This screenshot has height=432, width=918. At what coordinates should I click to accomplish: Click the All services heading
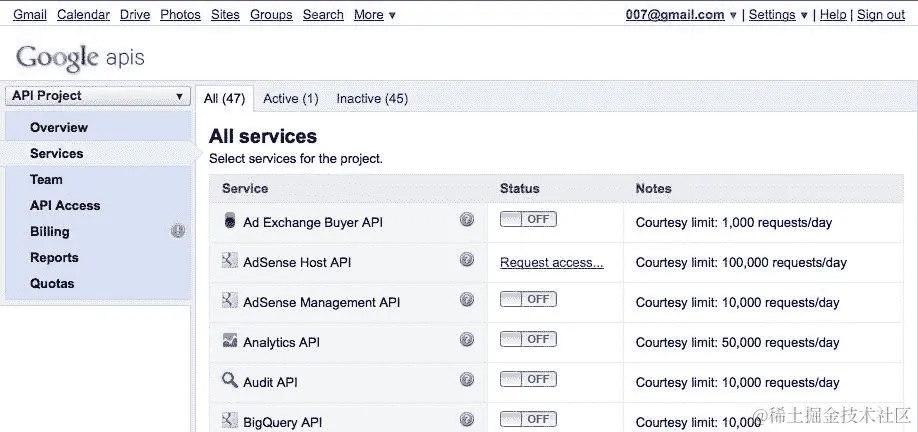[263, 136]
